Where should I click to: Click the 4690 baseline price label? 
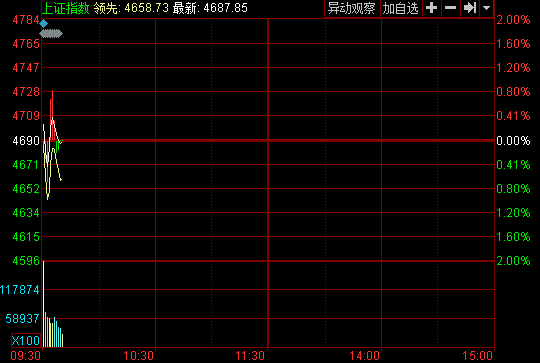point(26,141)
